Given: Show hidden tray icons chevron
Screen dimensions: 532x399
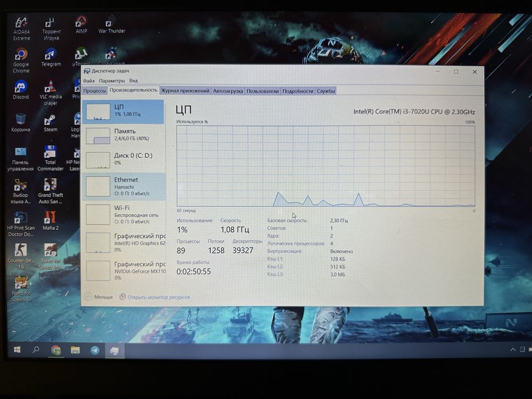Looking at the screenshot, I should coord(513,350).
